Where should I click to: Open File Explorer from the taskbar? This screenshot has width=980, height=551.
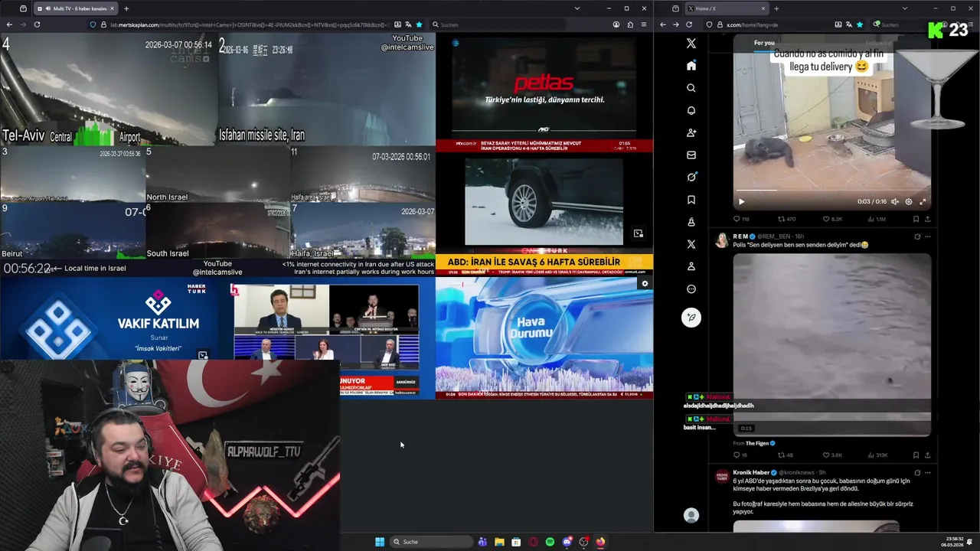coord(499,542)
